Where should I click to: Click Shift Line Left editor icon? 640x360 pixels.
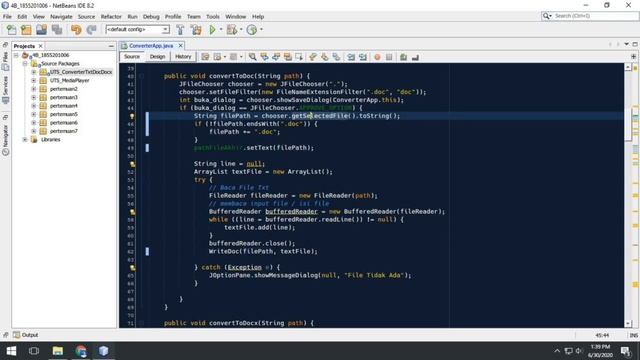pyautogui.click(x=351, y=57)
